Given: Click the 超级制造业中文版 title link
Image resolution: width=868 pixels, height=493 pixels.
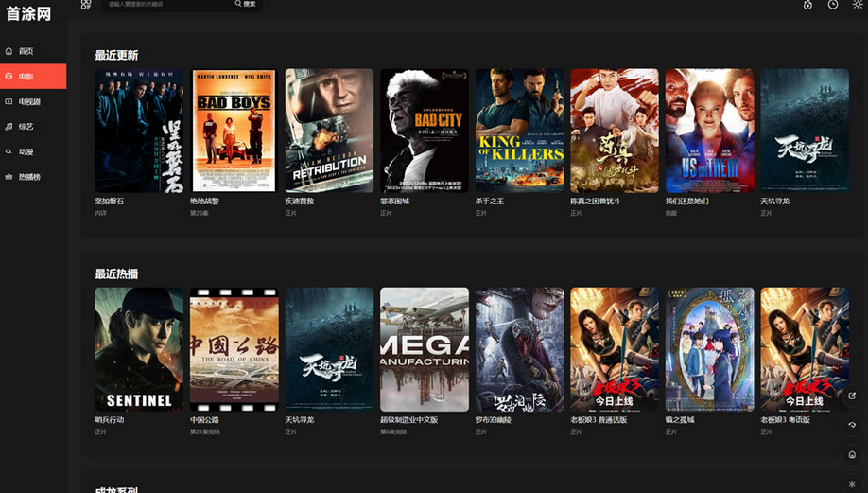Looking at the screenshot, I should click(x=409, y=420).
